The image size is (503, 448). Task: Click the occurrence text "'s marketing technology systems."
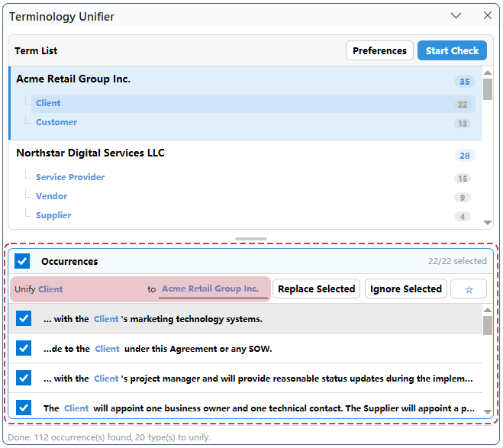pos(192,319)
